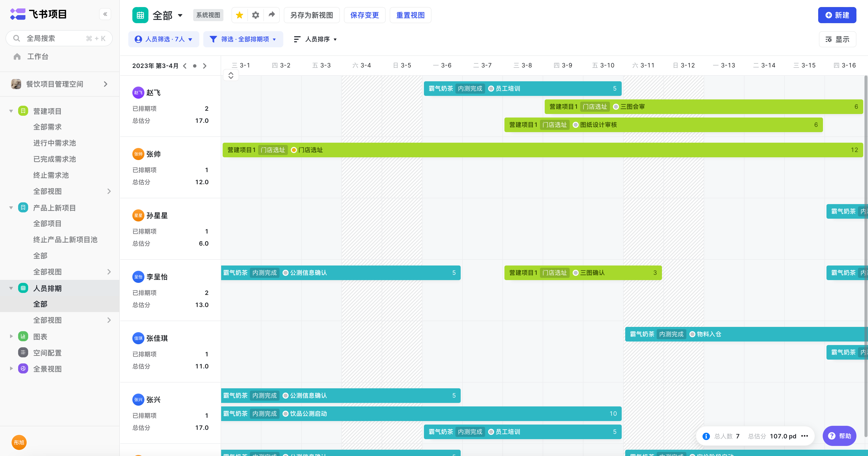
Task: Select 终止产品上新项目池 in sidebar
Action: 65,240
